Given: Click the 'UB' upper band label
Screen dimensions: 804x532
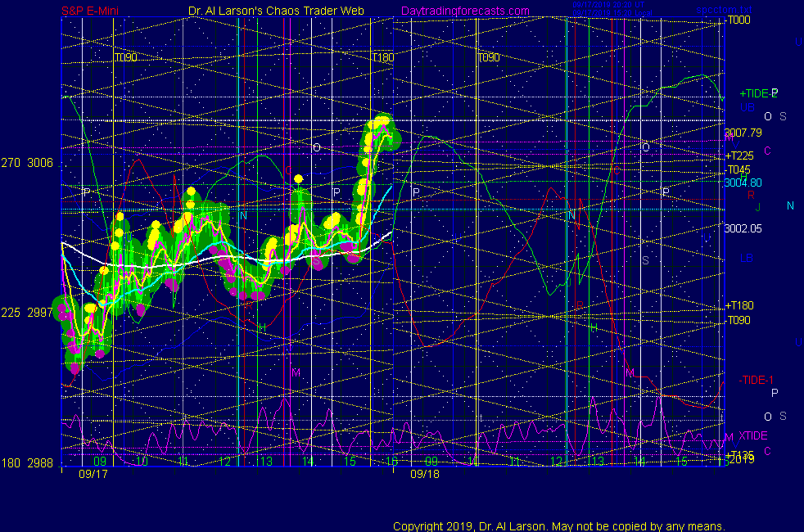Looking at the screenshot, I should pyautogui.click(x=748, y=108).
